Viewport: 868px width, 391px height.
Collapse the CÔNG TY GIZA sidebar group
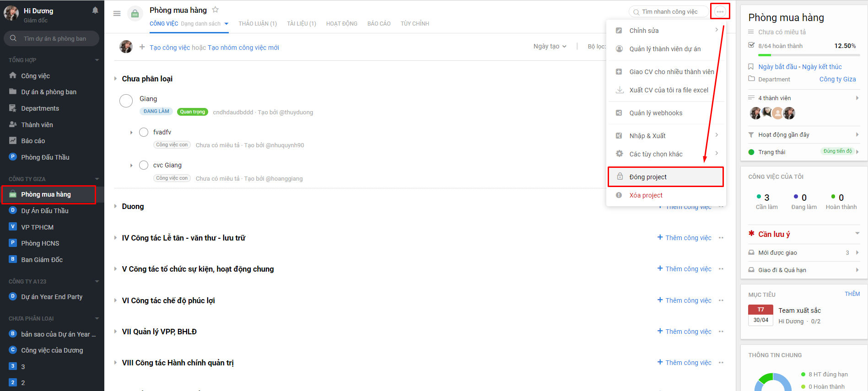point(97,179)
